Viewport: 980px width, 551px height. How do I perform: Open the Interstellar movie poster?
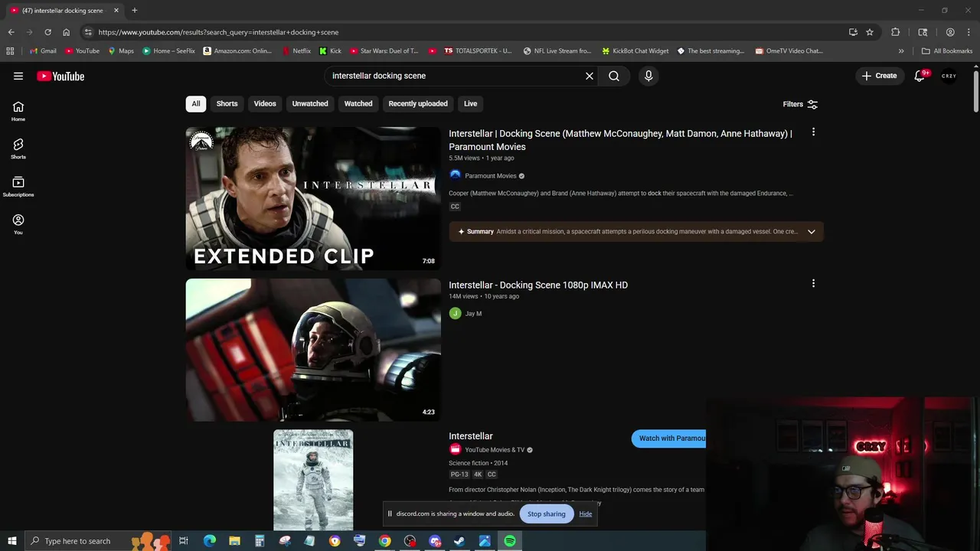(313, 480)
